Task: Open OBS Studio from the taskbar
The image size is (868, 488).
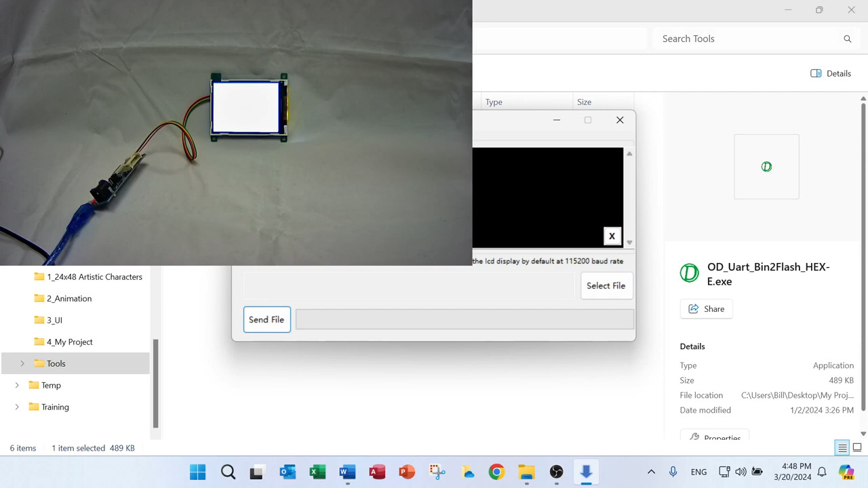Action: (x=556, y=472)
